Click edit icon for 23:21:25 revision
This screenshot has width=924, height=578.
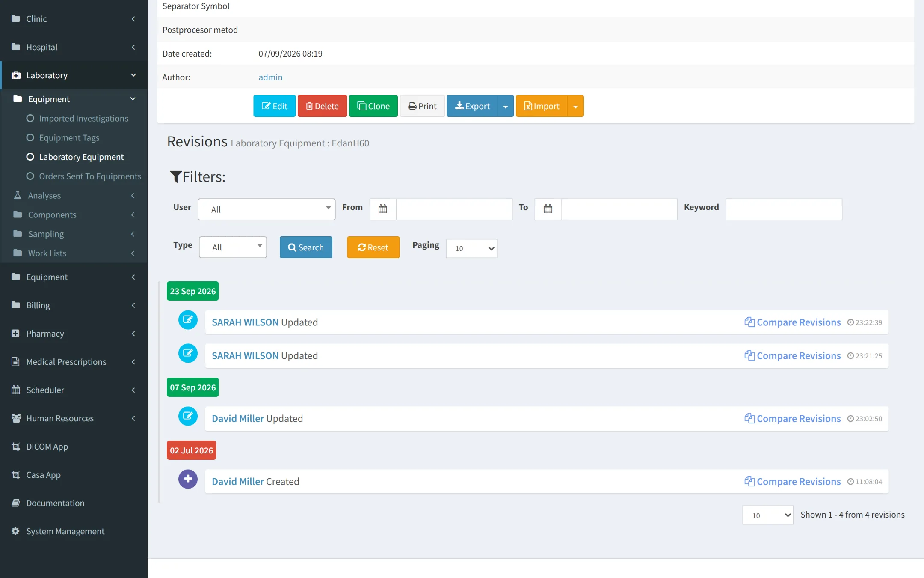(x=188, y=353)
